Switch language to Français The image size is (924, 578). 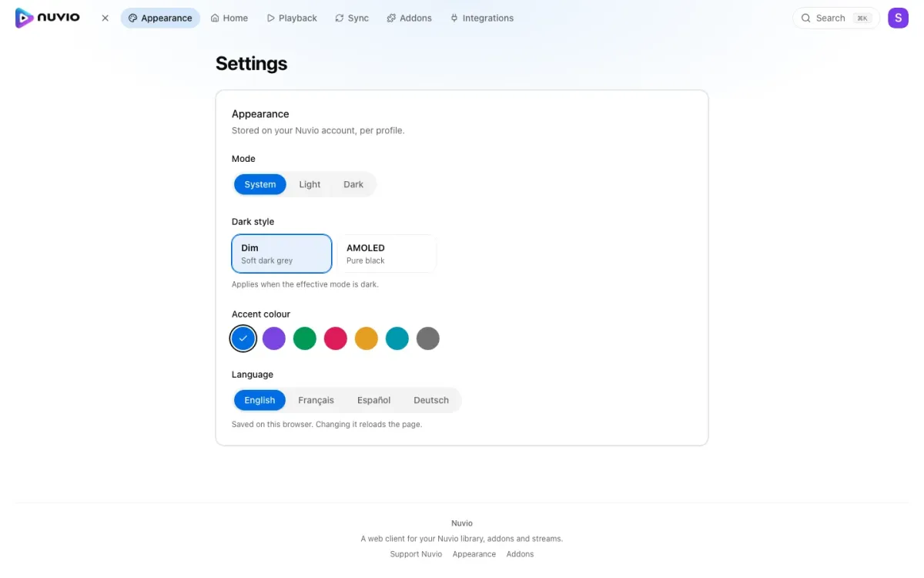click(x=316, y=400)
